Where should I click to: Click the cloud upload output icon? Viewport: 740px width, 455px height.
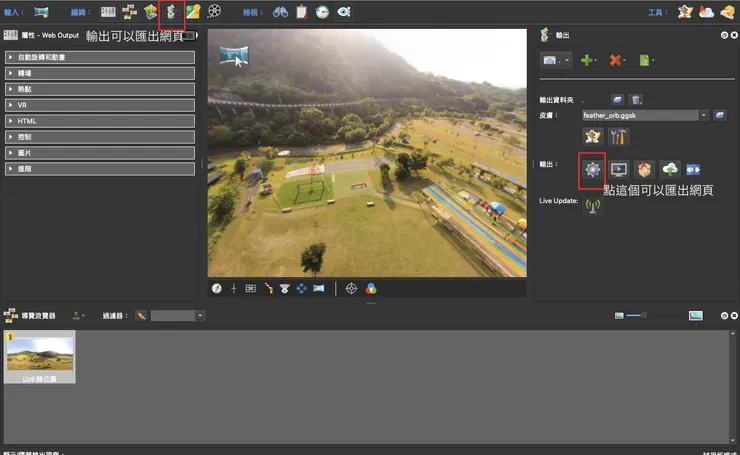(669, 170)
